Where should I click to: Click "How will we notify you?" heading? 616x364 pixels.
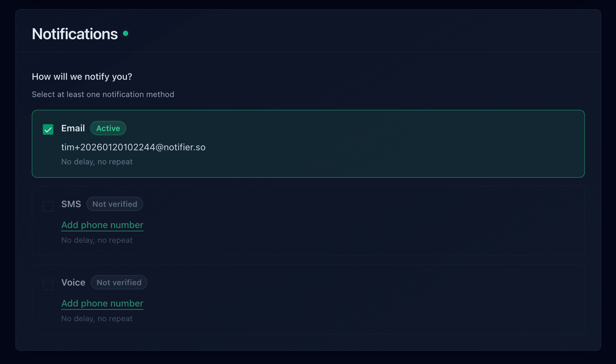click(82, 77)
